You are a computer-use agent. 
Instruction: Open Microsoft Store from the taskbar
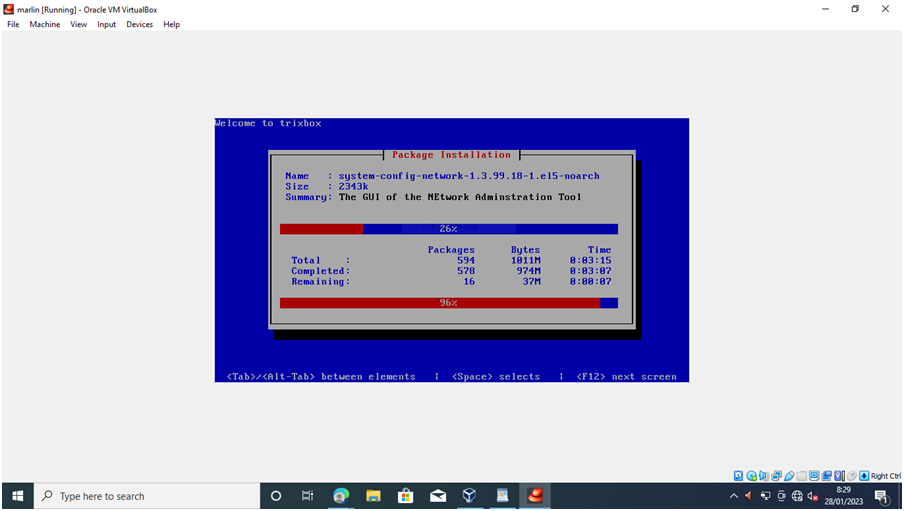click(x=405, y=496)
